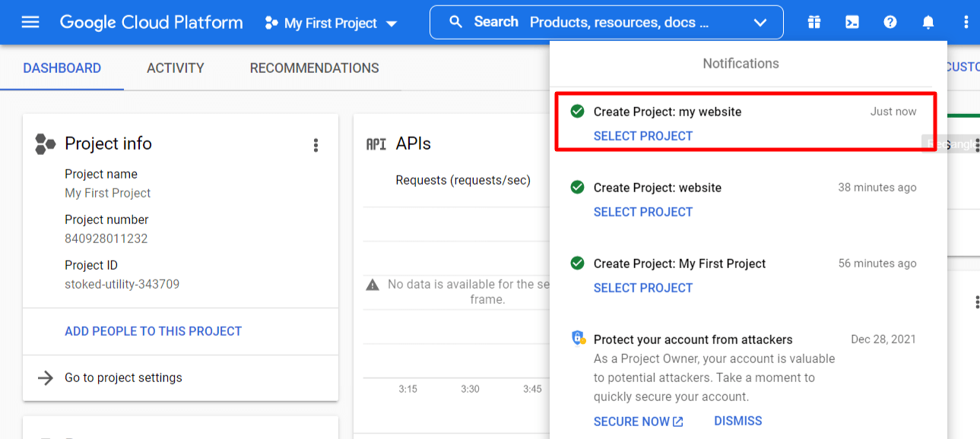Screen dimensions: 980x439
Task: Expand the search bar chevron
Action: pos(760,23)
